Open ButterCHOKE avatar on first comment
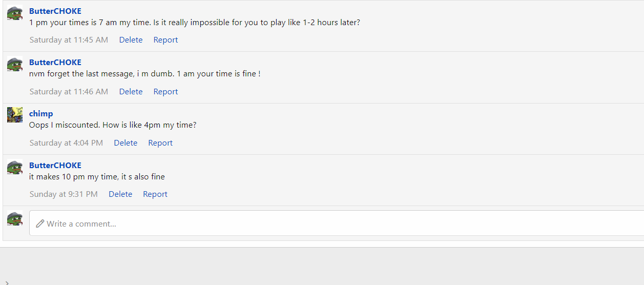Screen dimensions: 644x285 (x=15, y=13)
